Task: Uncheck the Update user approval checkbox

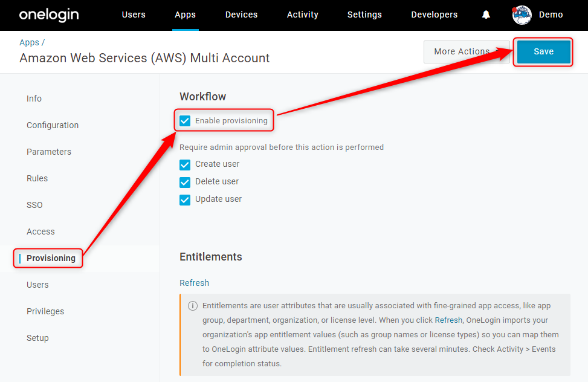Action: pos(185,200)
